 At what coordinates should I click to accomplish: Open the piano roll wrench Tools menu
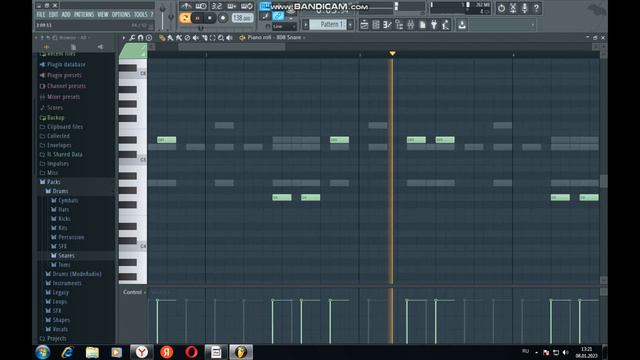(x=132, y=38)
